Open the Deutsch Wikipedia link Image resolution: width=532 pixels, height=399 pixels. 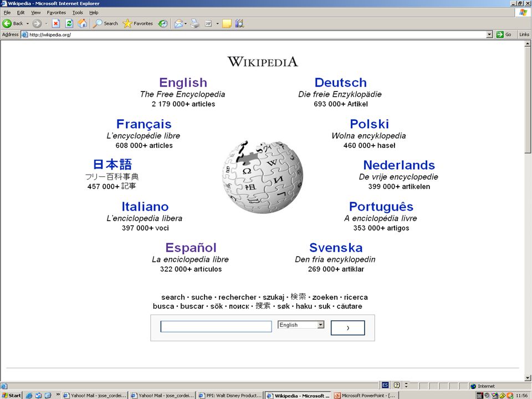click(x=341, y=83)
